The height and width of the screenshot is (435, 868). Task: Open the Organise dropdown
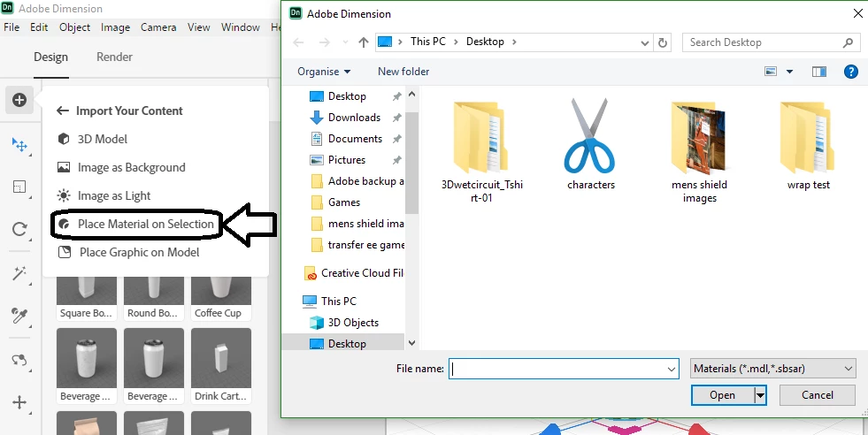coord(324,72)
